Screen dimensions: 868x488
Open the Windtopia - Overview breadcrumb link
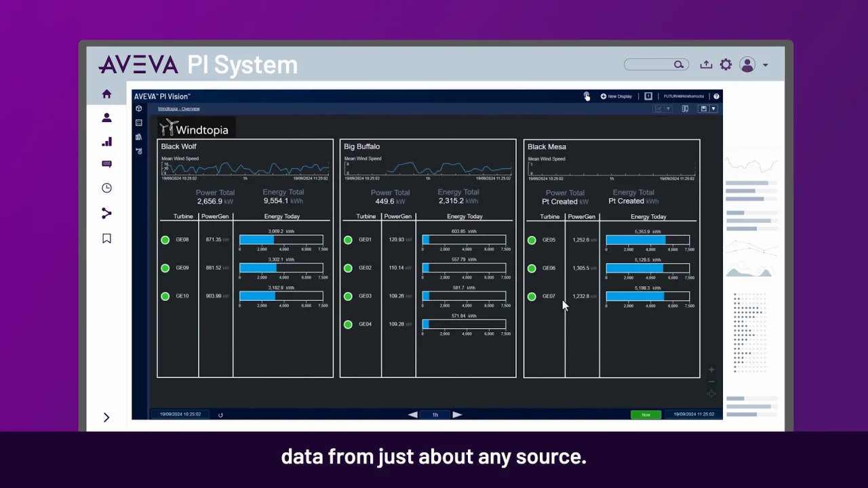point(178,109)
